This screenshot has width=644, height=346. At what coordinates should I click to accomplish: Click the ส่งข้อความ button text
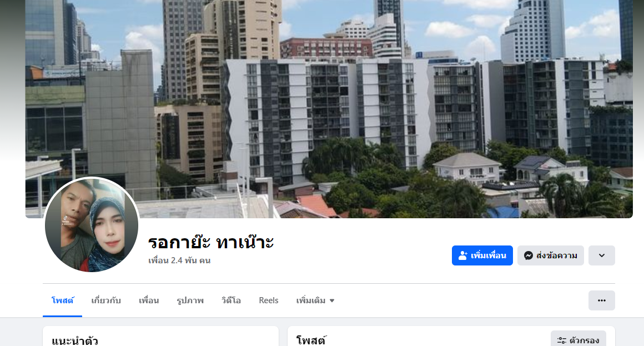556,255
